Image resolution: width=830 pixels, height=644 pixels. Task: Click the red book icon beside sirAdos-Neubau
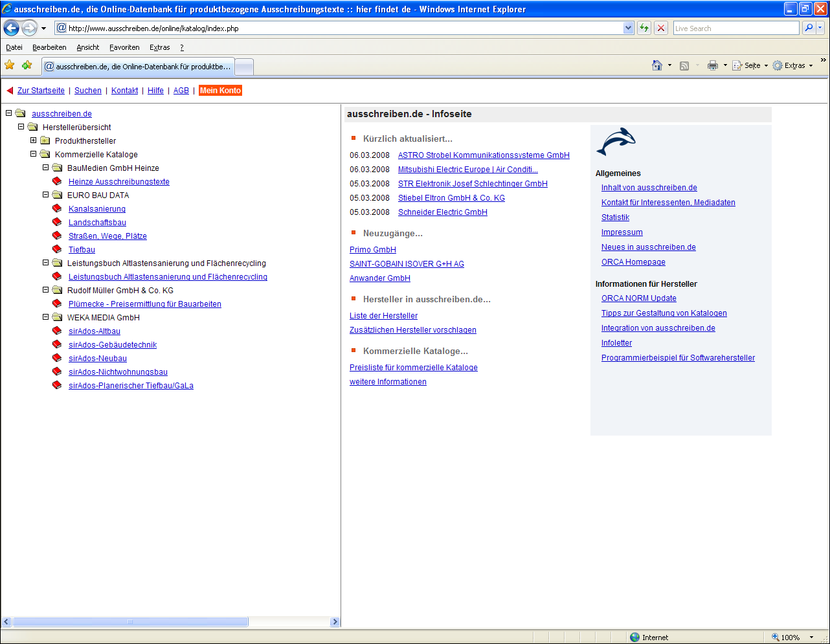click(x=57, y=358)
